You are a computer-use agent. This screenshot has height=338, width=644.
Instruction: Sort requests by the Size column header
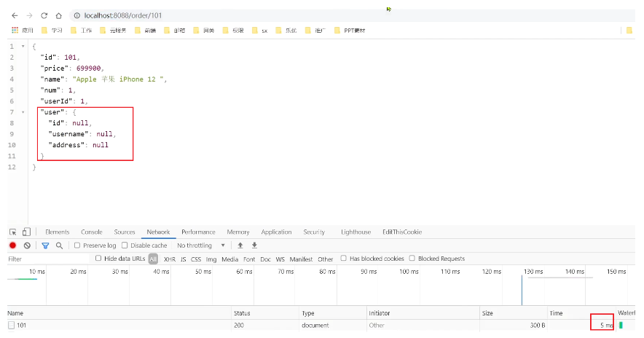coord(514,313)
